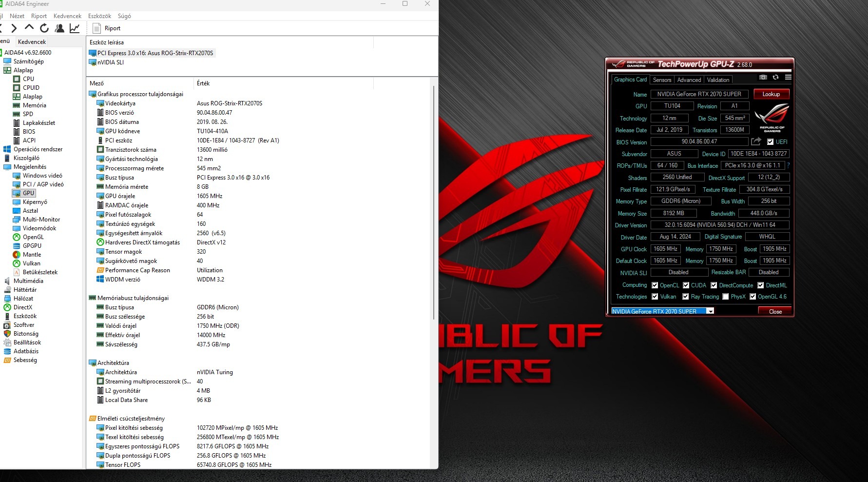Select the Kiszolgáló tree node
This screenshot has height=482, width=868.
26,158
